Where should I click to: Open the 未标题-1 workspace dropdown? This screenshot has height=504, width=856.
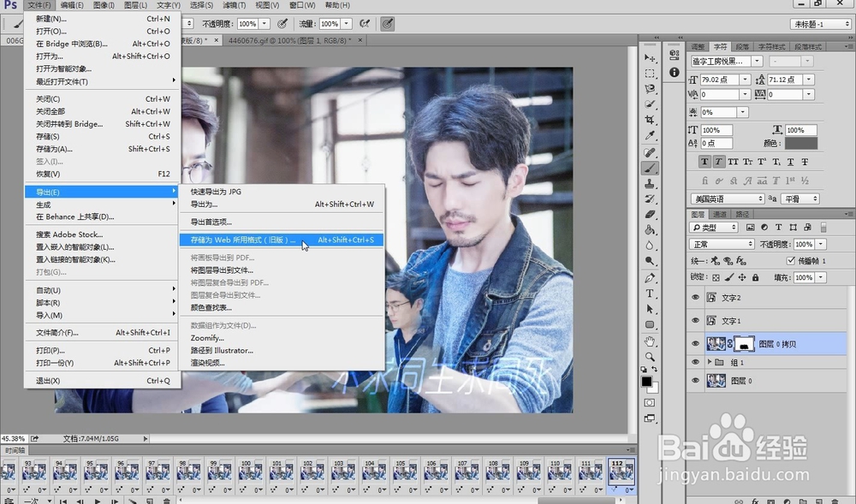click(821, 24)
